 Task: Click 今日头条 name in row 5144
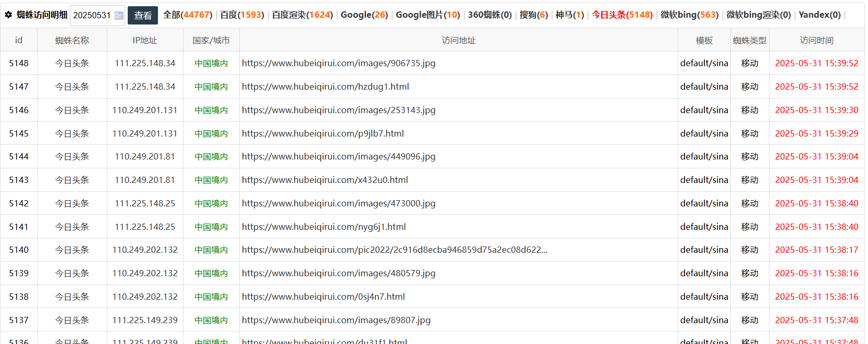pos(72,156)
